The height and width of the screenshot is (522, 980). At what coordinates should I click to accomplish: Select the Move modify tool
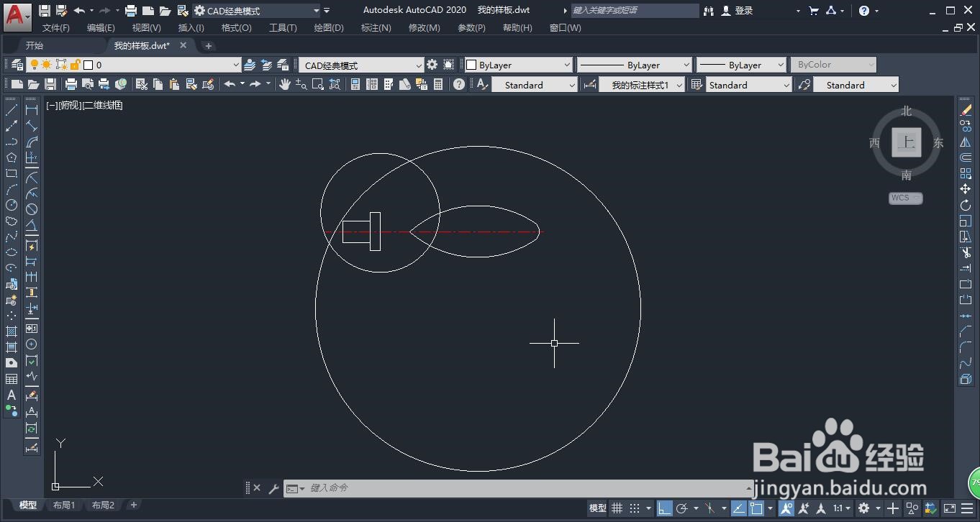pyautogui.click(x=966, y=189)
